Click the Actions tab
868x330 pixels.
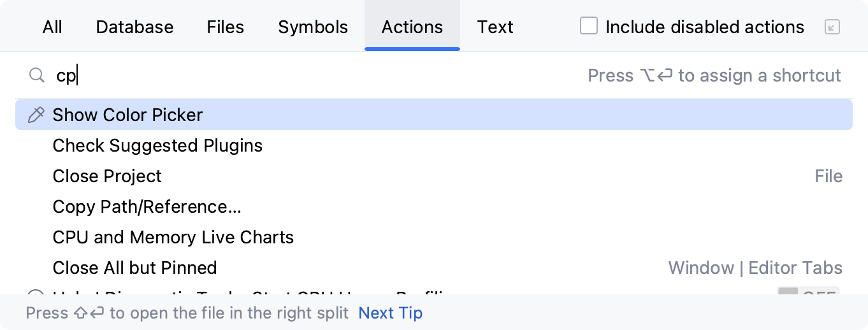[412, 27]
